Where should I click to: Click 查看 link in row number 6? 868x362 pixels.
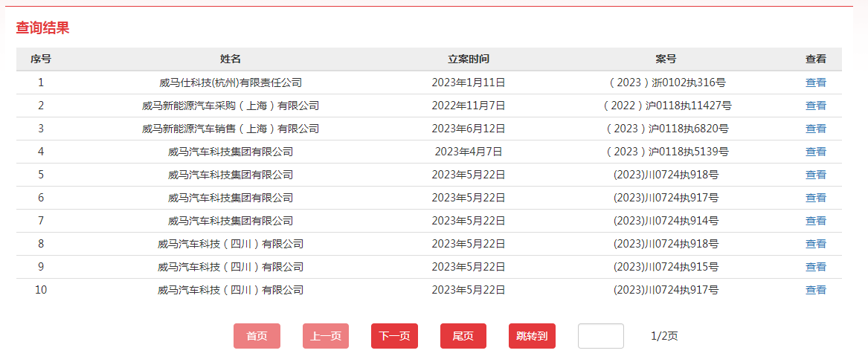click(815, 198)
